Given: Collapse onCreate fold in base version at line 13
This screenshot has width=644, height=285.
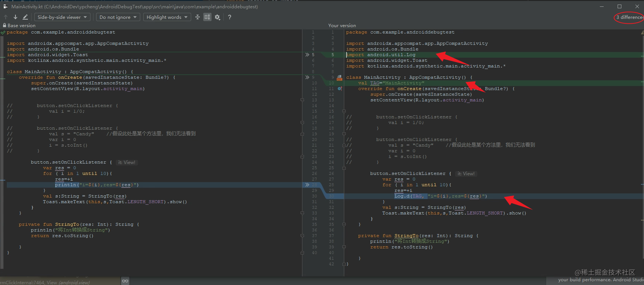Looking at the screenshot, I should (302, 100).
